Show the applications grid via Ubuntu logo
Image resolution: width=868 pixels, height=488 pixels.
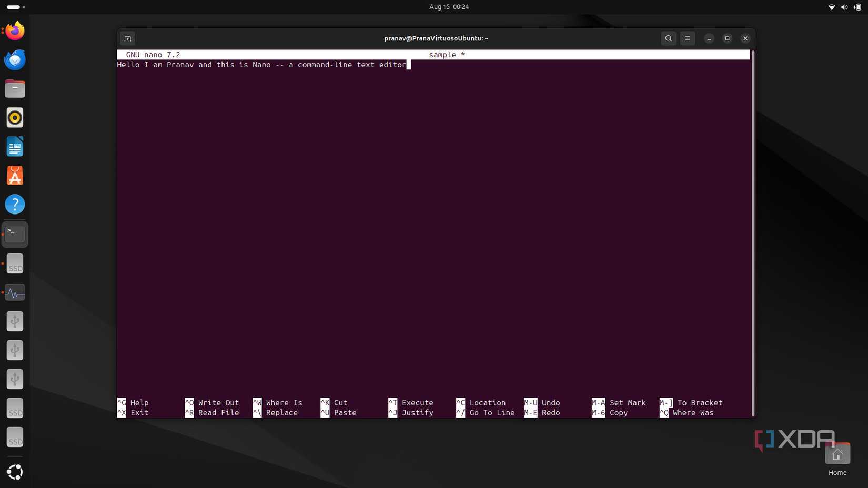14,472
